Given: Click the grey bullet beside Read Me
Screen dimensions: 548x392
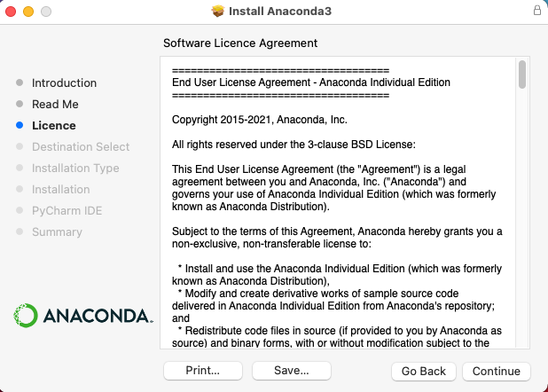Looking at the screenshot, I should point(20,105).
